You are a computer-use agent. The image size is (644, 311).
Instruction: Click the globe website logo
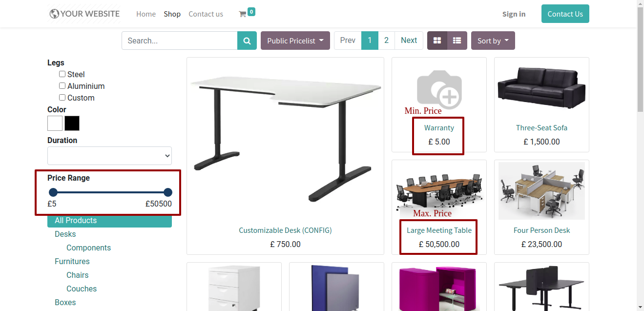[54, 14]
